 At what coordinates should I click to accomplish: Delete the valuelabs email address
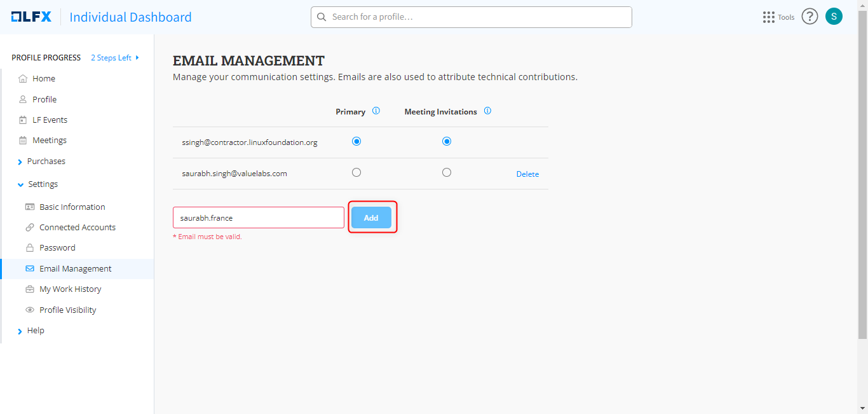[527, 174]
